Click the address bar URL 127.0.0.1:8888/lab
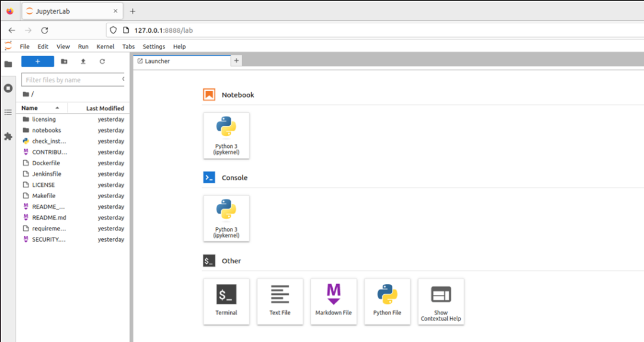The width and height of the screenshot is (644, 342). point(163,30)
